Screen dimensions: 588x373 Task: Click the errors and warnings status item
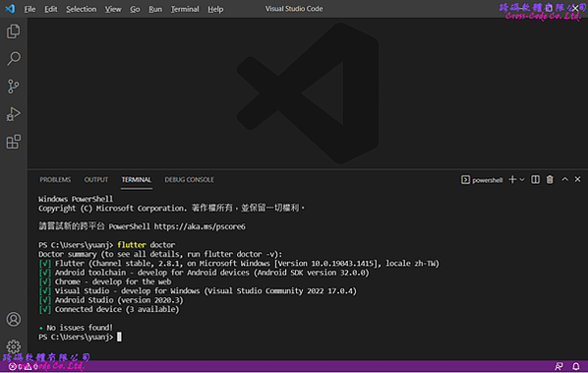(x=24, y=367)
